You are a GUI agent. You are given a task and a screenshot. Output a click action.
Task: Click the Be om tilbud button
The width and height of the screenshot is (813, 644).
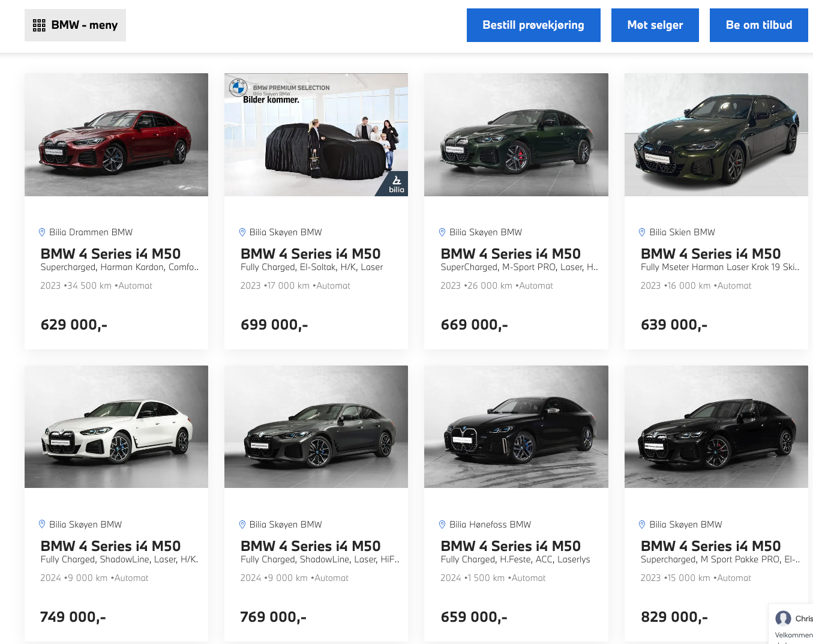click(759, 25)
